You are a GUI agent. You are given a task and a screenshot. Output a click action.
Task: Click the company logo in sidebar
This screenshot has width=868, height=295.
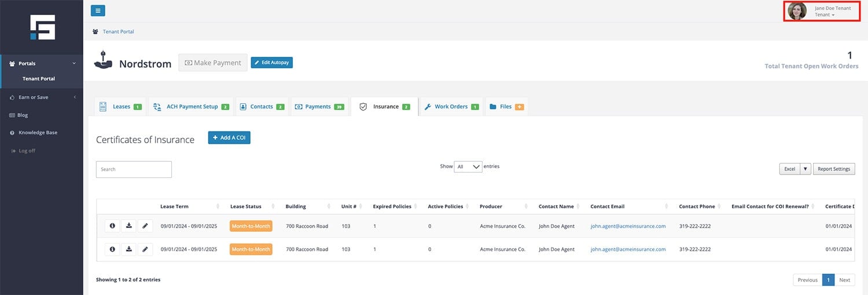42,27
